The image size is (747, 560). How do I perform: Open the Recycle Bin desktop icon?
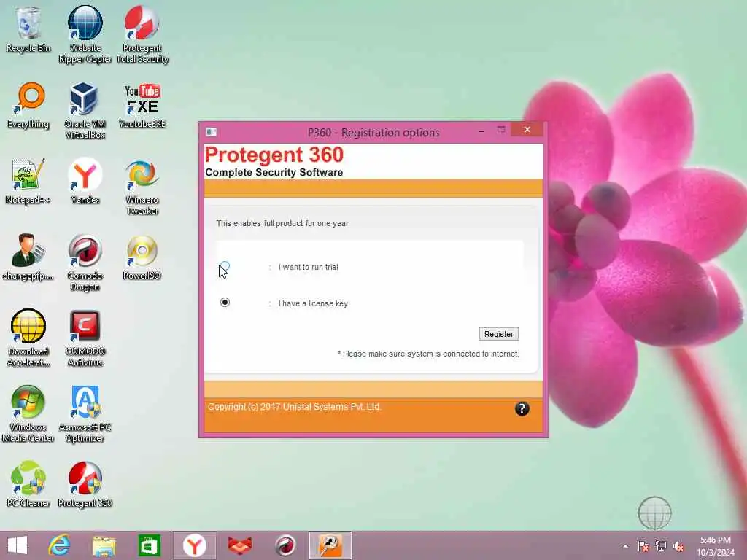(28, 29)
